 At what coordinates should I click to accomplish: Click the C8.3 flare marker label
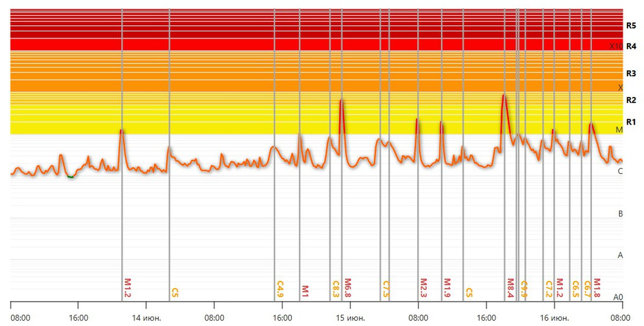pyautogui.click(x=335, y=288)
